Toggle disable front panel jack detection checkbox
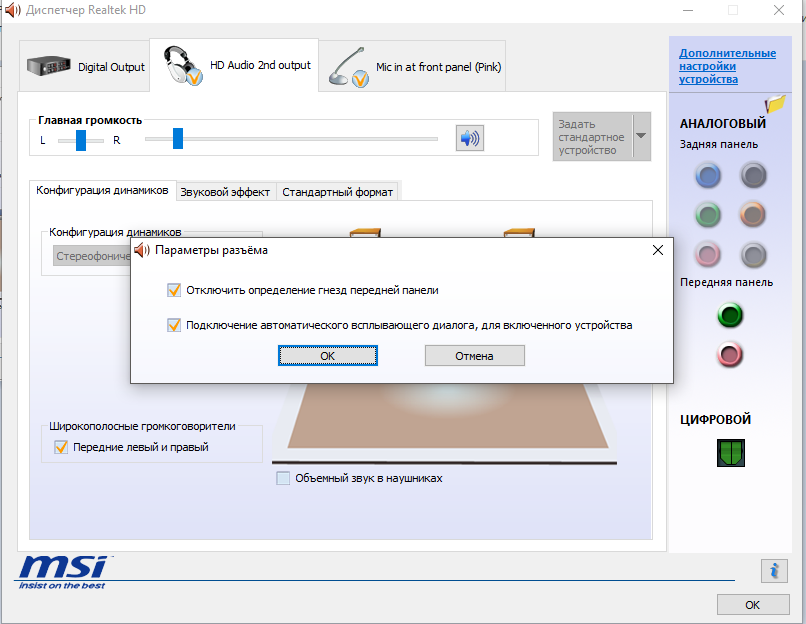Screen dimensions: 806x624 click(x=174, y=290)
